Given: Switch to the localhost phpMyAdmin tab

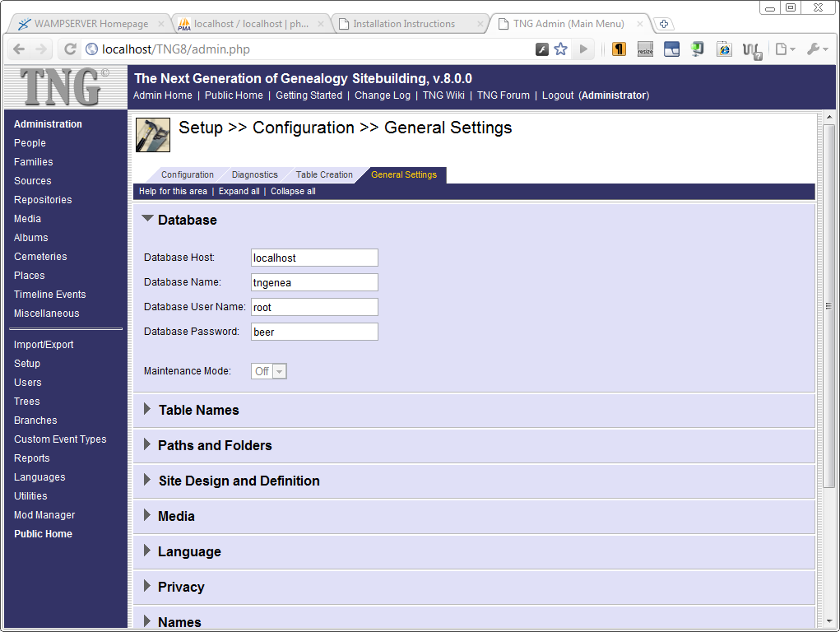Looking at the screenshot, I should (251, 24).
